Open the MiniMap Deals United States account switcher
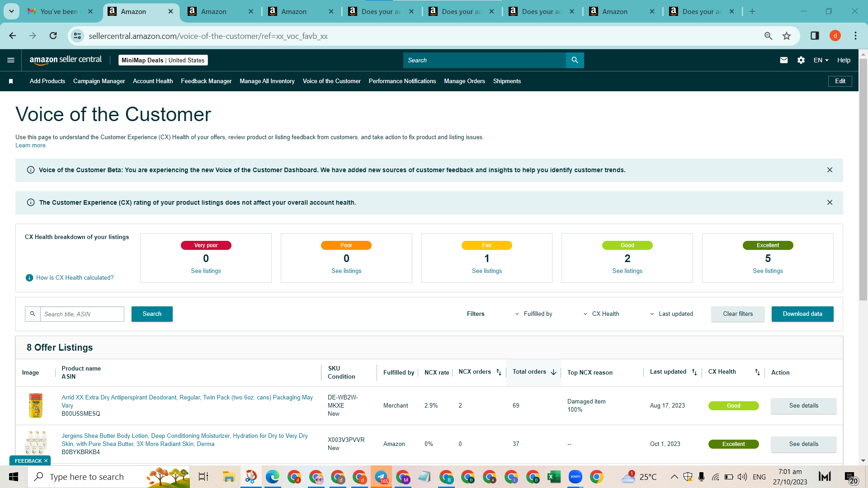 tap(163, 60)
